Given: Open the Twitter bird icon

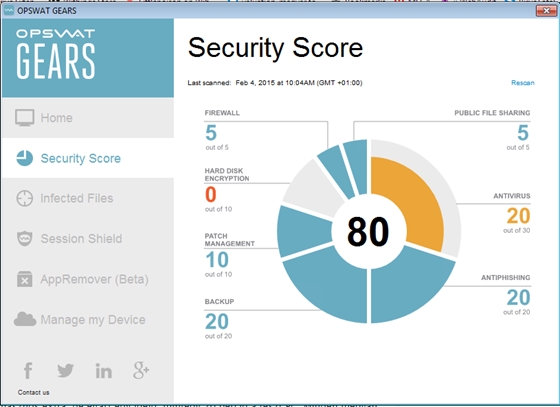Looking at the screenshot, I should (x=66, y=371).
